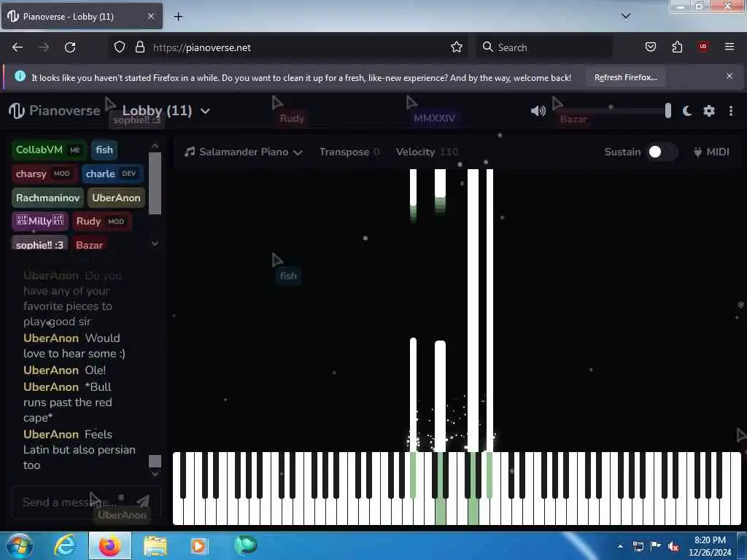This screenshot has width=747, height=560.
Task: Click Firefox back arrow button
Action: click(x=18, y=47)
